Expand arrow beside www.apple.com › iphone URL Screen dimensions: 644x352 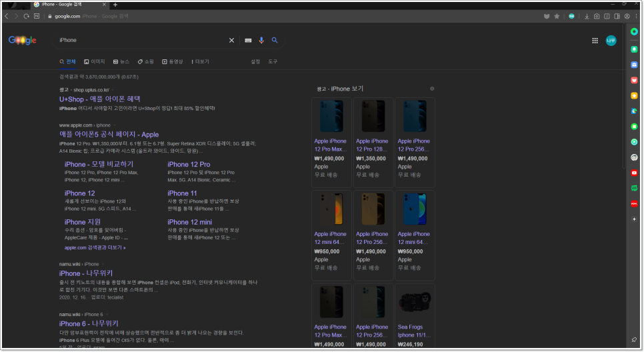[x=115, y=125]
